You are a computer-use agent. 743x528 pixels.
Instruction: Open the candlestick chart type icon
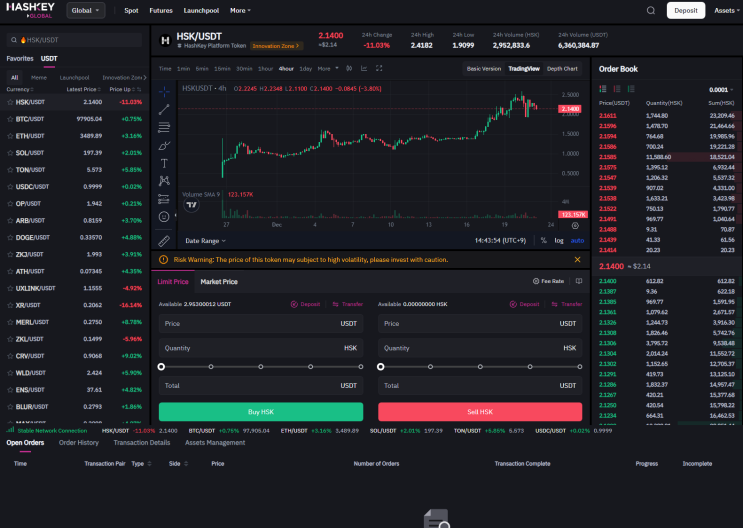click(x=349, y=68)
